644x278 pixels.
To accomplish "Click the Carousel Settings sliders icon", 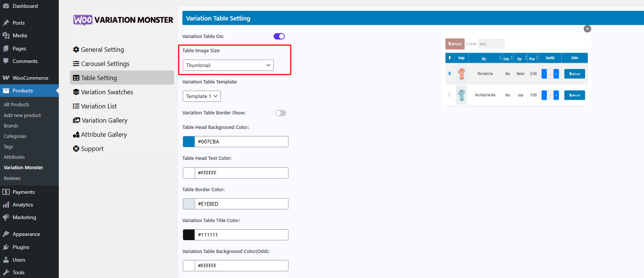I will (76, 64).
